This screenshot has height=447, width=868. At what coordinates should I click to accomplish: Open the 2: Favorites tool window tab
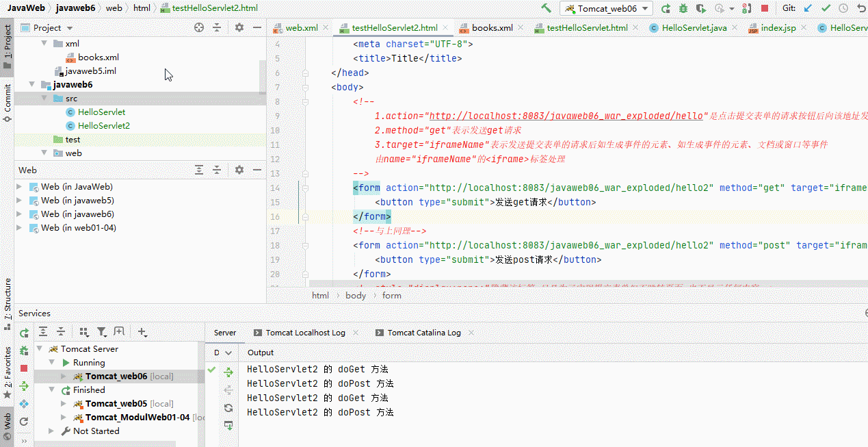pyautogui.click(x=8, y=373)
